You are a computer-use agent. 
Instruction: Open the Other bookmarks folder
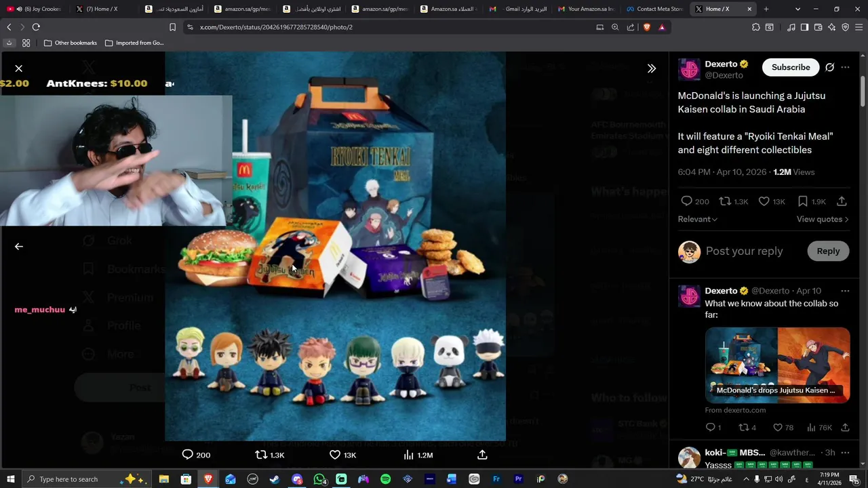pyautogui.click(x=71, y=43)
